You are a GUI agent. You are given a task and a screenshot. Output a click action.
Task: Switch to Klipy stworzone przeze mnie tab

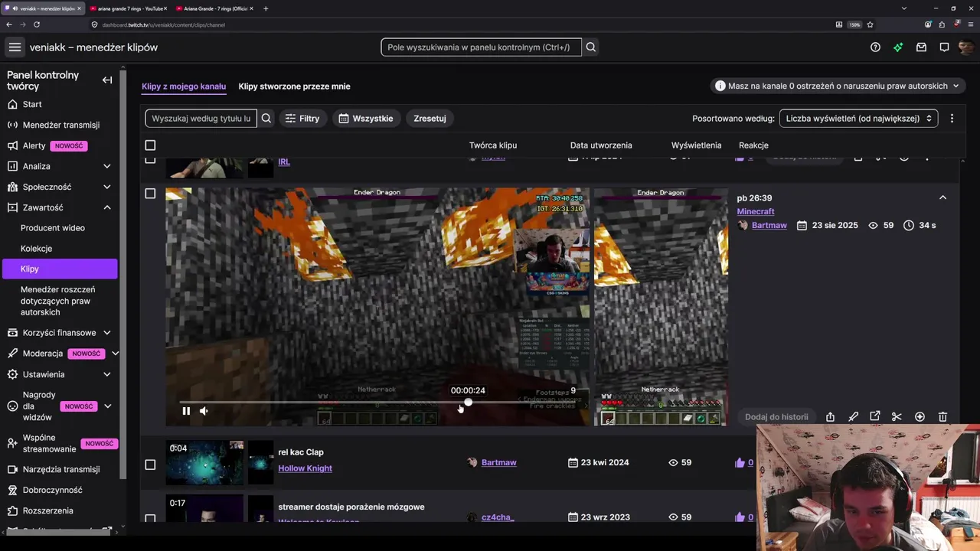coord(294,86)
